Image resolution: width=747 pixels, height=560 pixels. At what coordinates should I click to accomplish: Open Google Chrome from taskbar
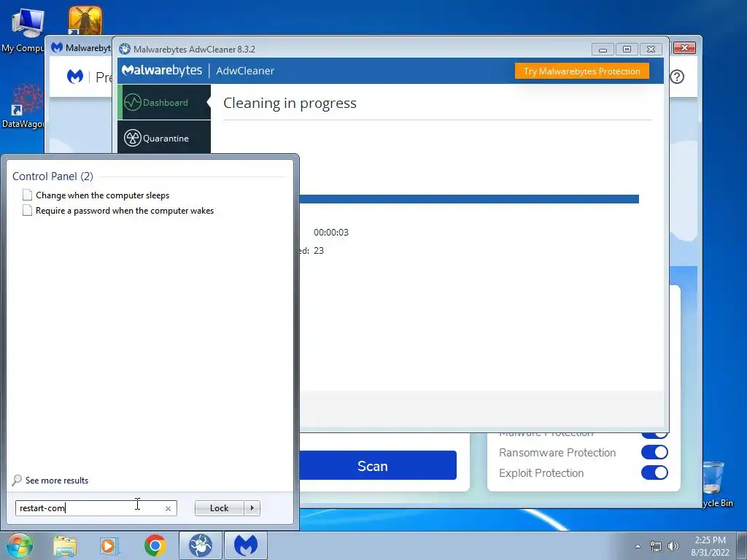pyautogui.click(x=155, y=545)
